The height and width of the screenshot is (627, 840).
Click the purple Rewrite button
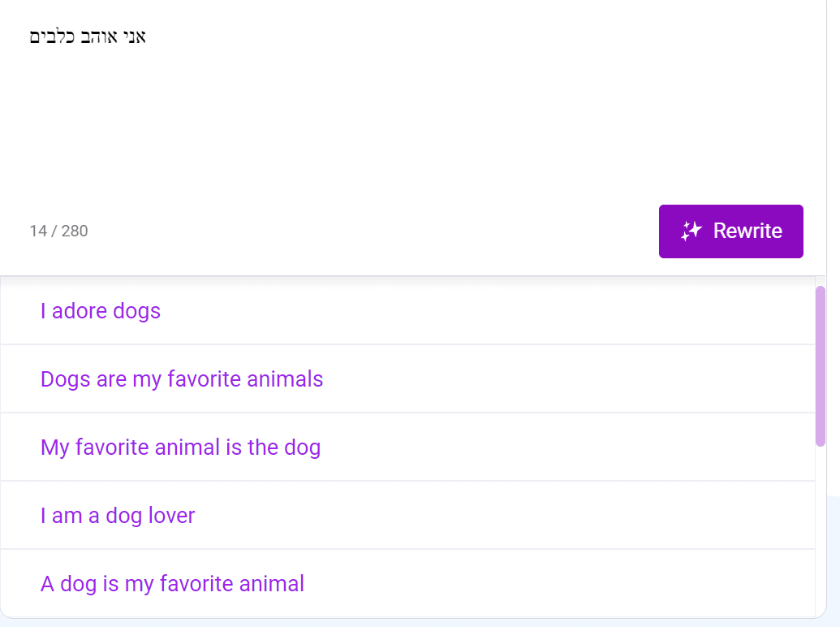coord(730,231)
